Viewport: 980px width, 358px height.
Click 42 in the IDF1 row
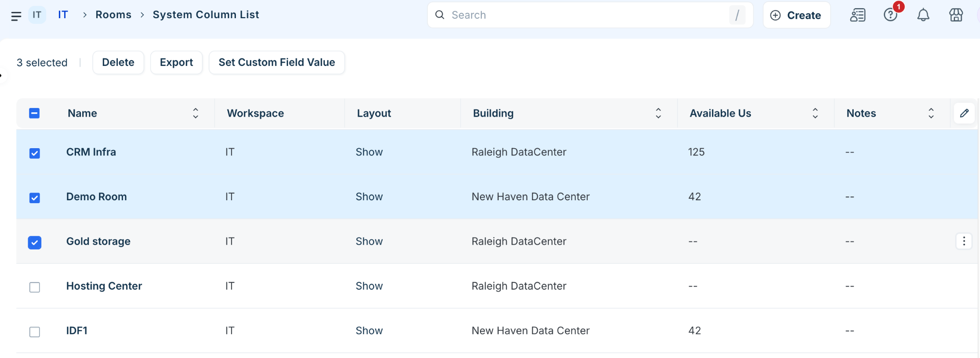[x=694, y=331]
